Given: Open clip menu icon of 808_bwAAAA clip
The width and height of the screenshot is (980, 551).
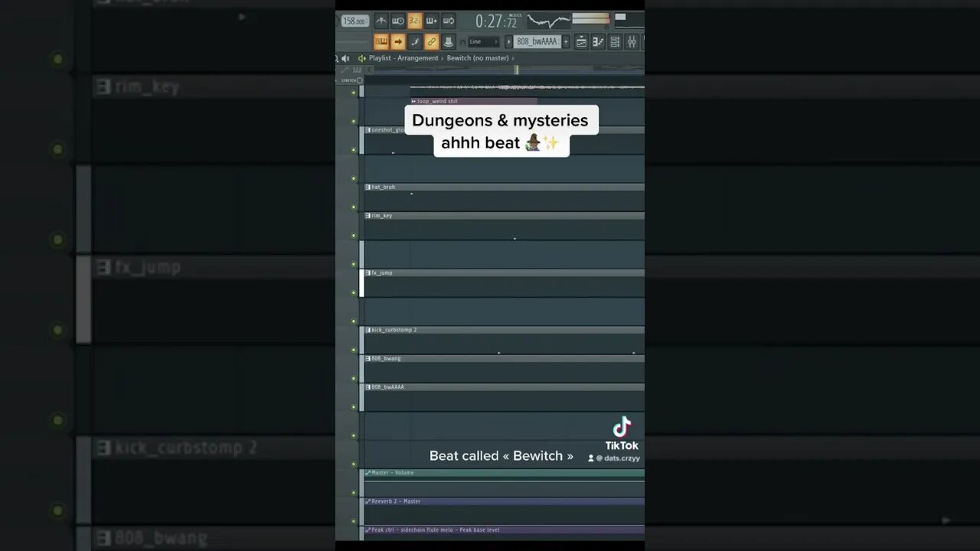Looking at the screenshot, I should (x=367, y=387).
